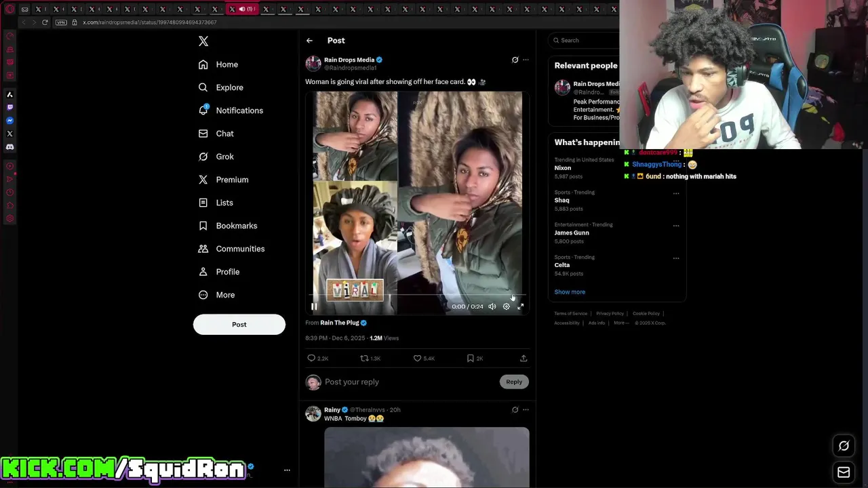Open Twitch in the Opera sidebar

[x=9, y=107]
